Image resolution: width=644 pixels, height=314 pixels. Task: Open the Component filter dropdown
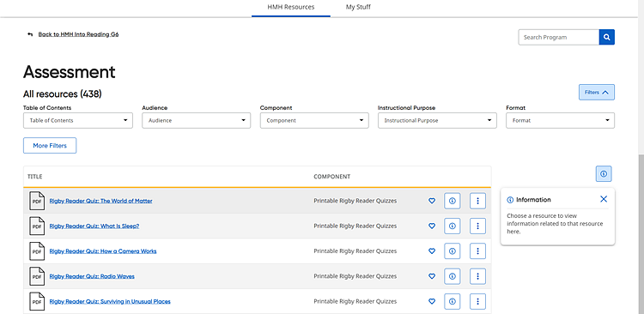pos(314,121)
